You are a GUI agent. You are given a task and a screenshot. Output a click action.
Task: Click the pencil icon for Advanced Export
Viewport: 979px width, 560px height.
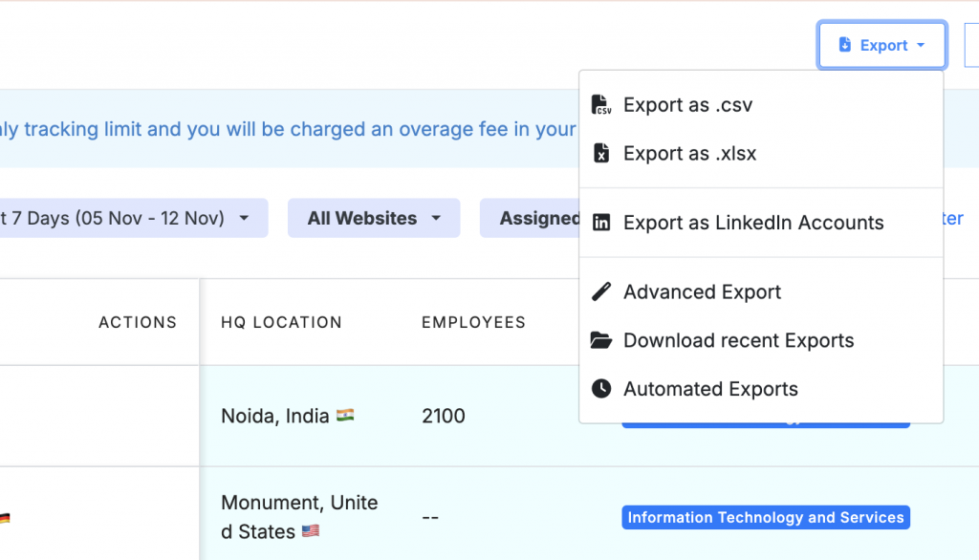coord(601,292)
